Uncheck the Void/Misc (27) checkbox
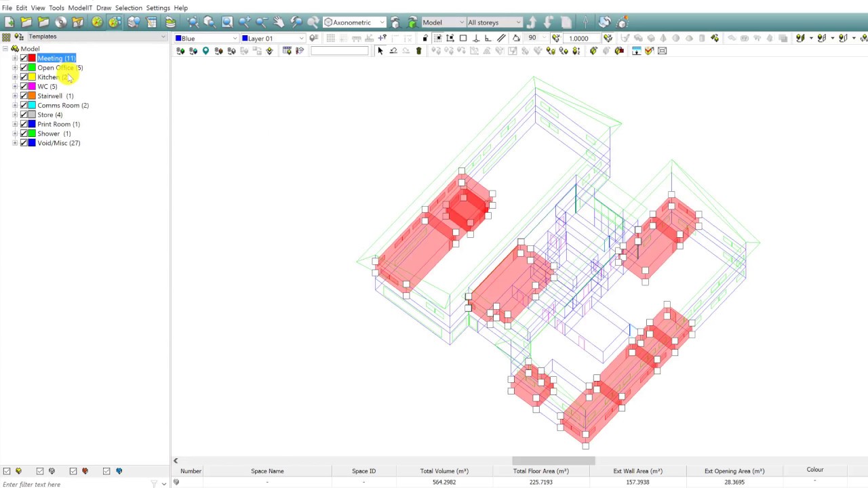Viewport: 868px width, 488px height. pyautogui.click(x=24, y=143)
